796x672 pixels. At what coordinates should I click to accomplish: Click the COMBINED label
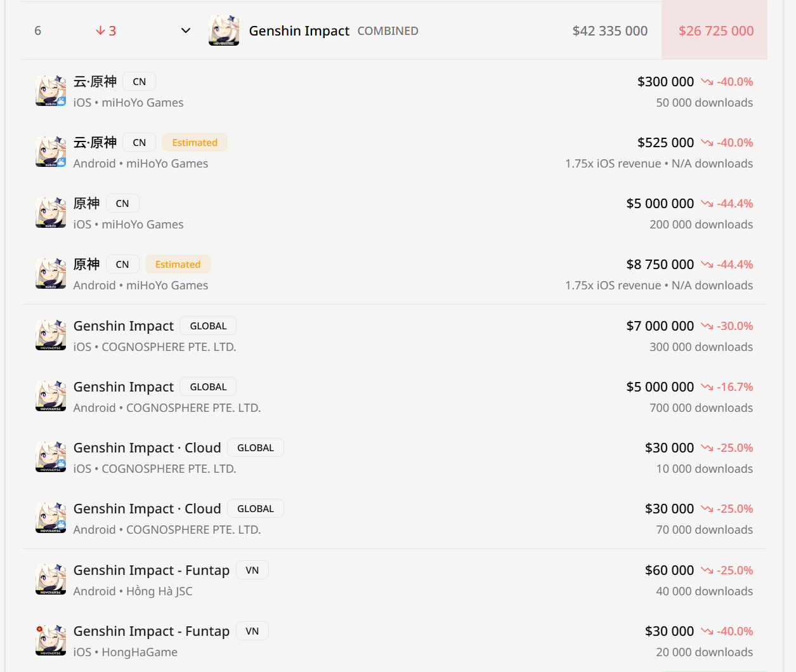click(388, 30)
